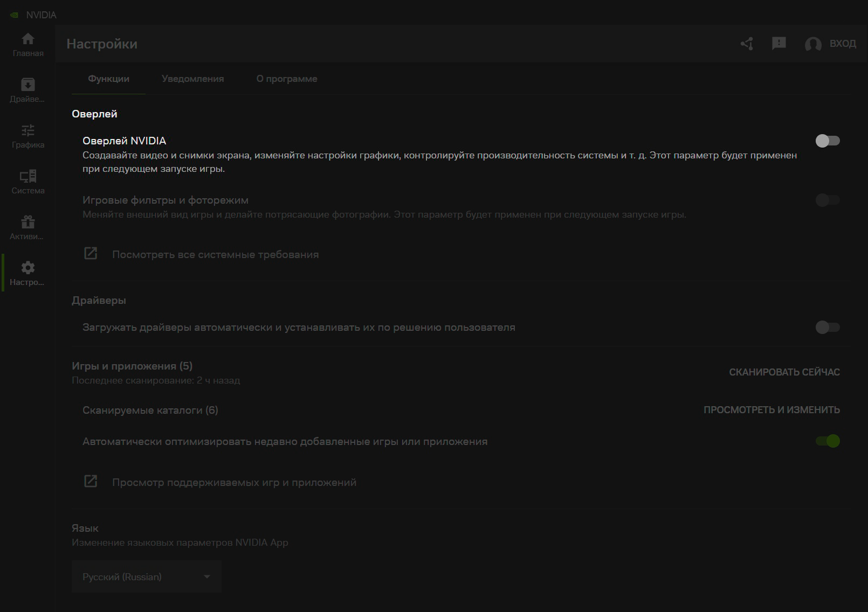Open Просмотр поддерживаемых игр и приложений link

click(x=234, y=482)
